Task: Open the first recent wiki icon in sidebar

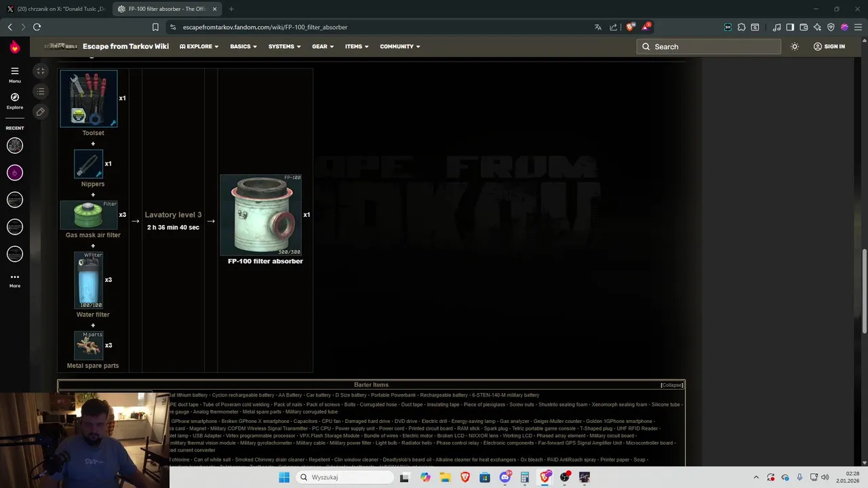Action: [15, 145]
